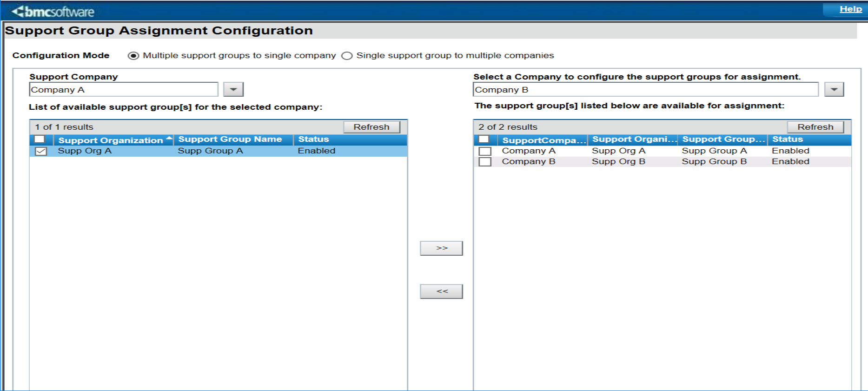Refresh the assigned support groups list

(x=815, y=127)
